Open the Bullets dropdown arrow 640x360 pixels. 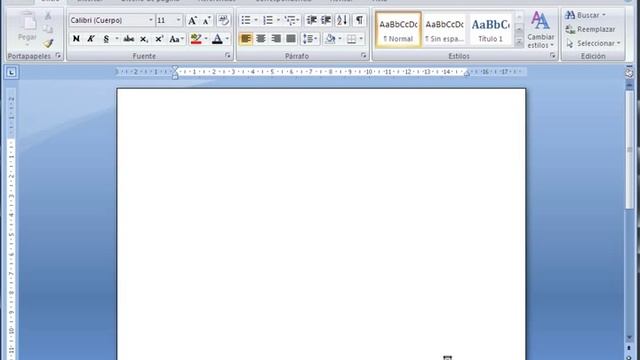pos(256,20)
